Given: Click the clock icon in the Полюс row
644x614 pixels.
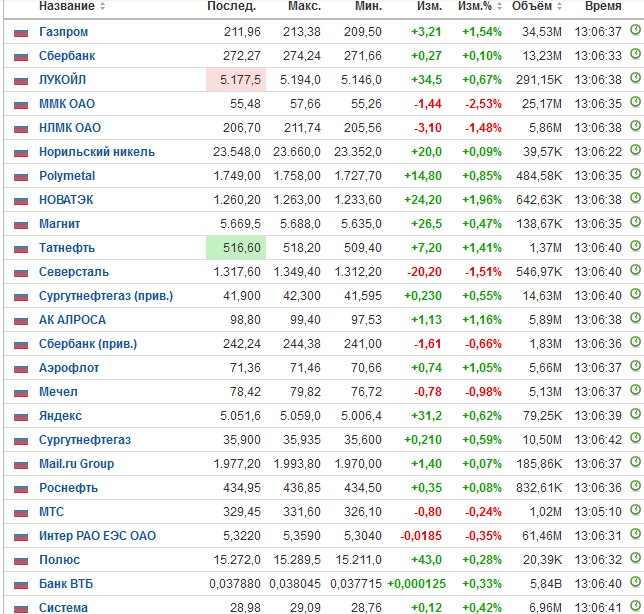Looking at the screenshot, I should (635, 558).
